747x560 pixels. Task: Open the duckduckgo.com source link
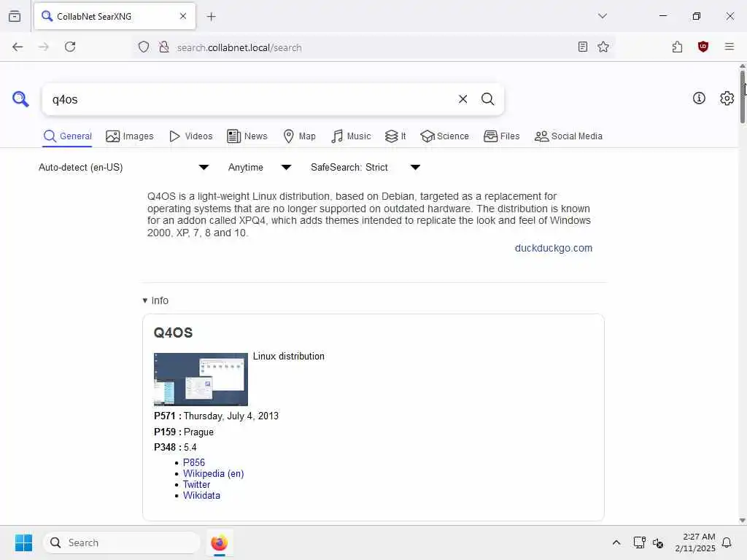tap(553, 248)
